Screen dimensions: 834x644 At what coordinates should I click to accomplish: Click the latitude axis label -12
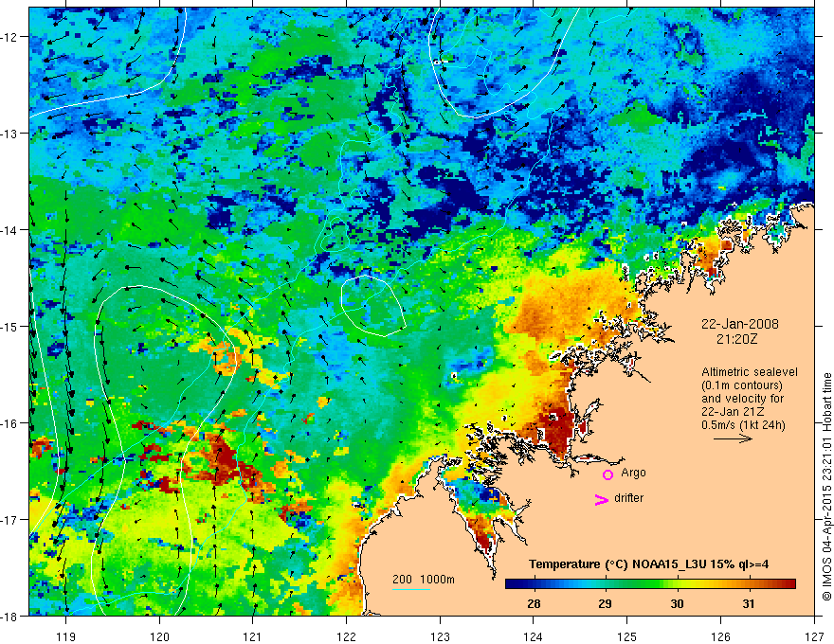click(x=9, y=37)
